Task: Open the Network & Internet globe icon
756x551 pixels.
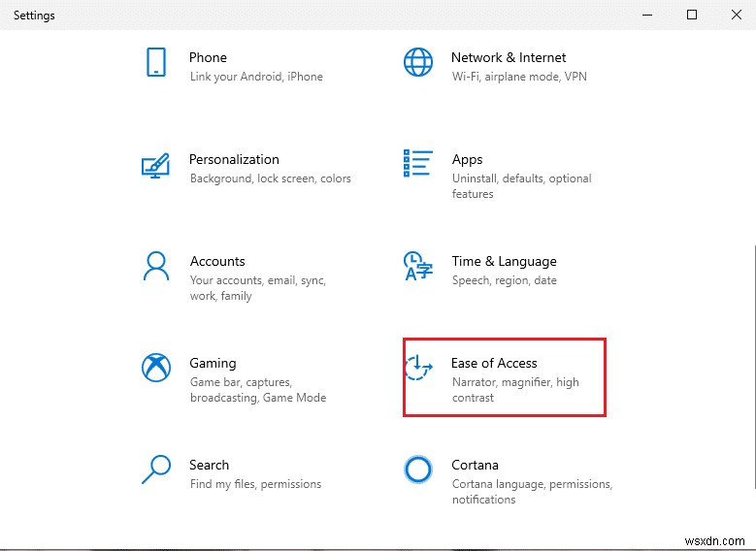Action: (417, 62)
